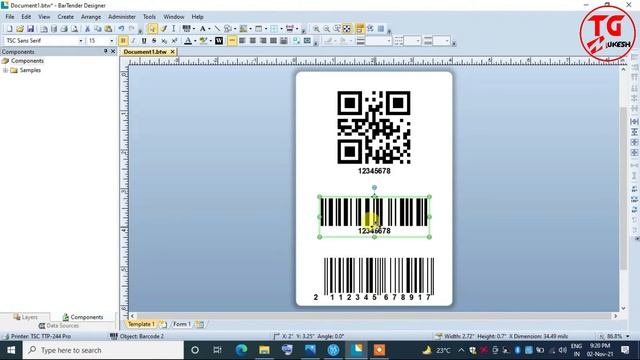The height and width of the screenshot is (360, 640).
Task: Open the File menu
Action: click(x=9, y=17)
